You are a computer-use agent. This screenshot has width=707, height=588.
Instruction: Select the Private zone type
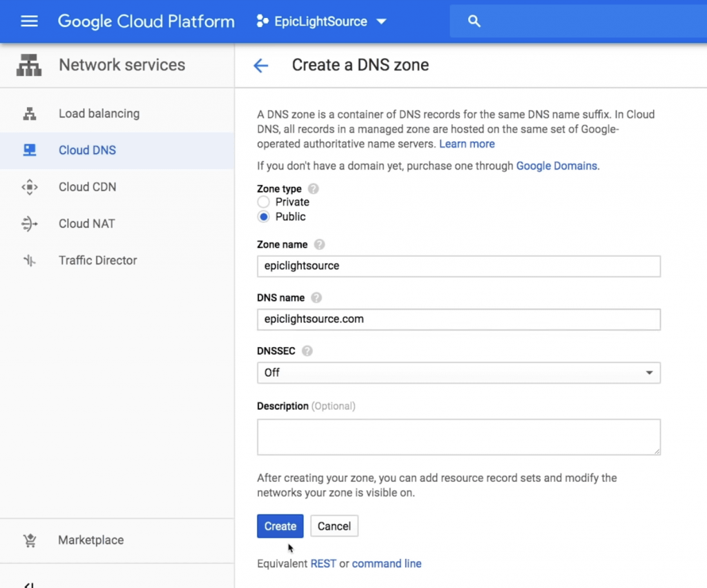click(x=263, y=202)
